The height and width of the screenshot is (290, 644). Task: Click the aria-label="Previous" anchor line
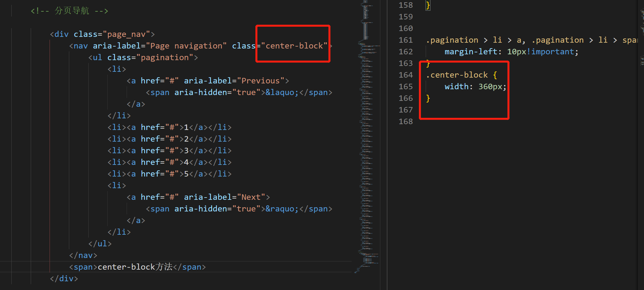coord(208,81)
